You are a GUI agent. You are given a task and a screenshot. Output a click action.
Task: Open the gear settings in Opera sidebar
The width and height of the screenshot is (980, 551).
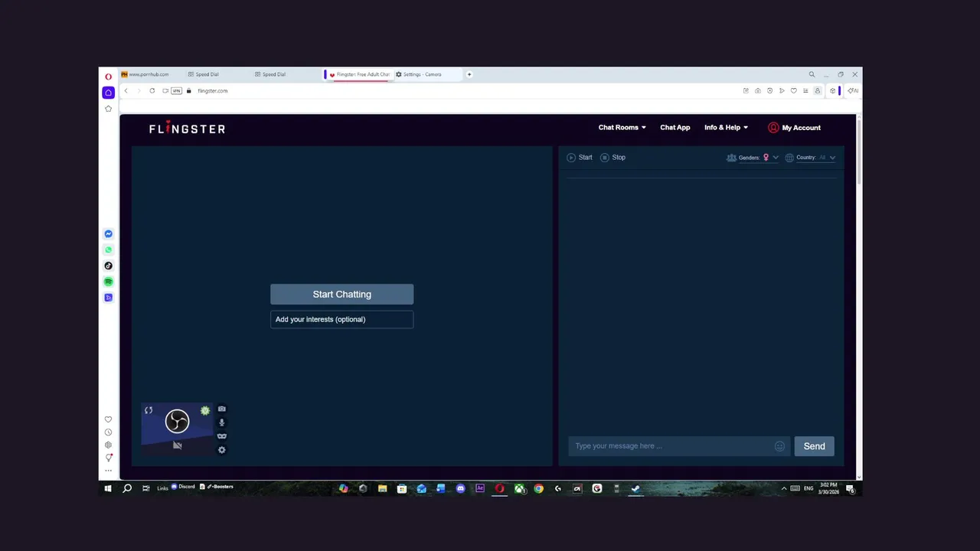pyautogui.click(x=108, y=445)
